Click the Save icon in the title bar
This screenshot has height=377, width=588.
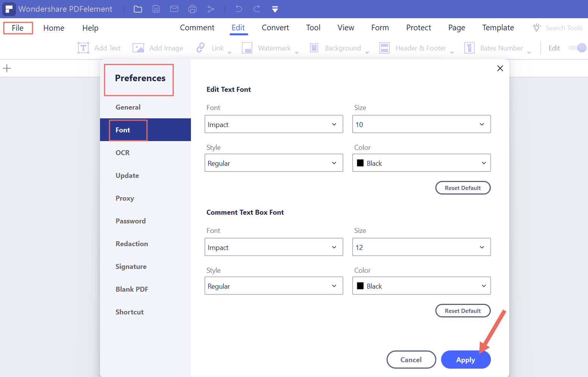(x=156, y=9)
